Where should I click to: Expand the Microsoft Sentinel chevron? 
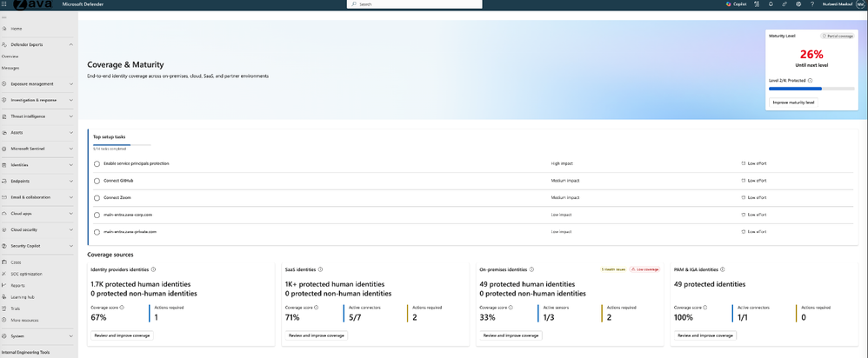(70, 149)
